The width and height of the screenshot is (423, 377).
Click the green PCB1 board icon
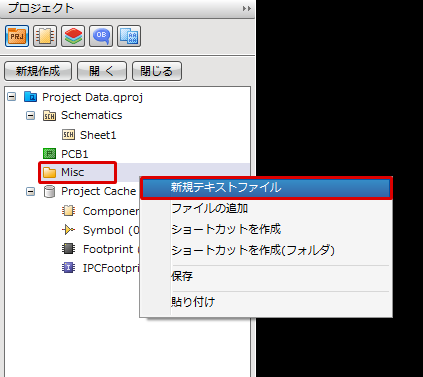(49, 154)
